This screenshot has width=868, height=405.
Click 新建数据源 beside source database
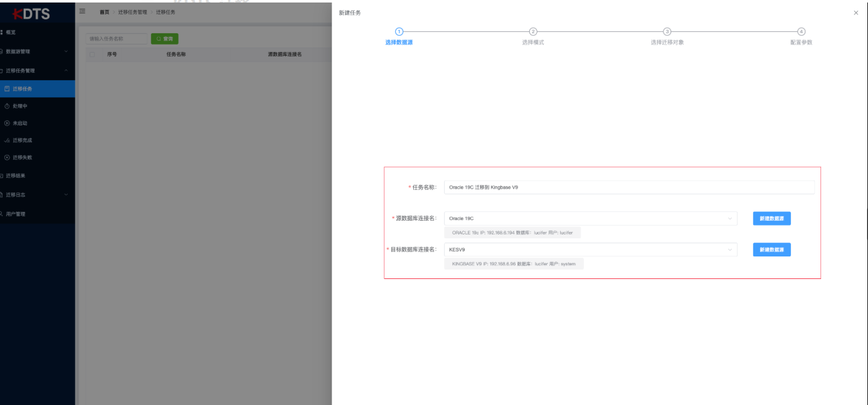(x=772, y=218)
